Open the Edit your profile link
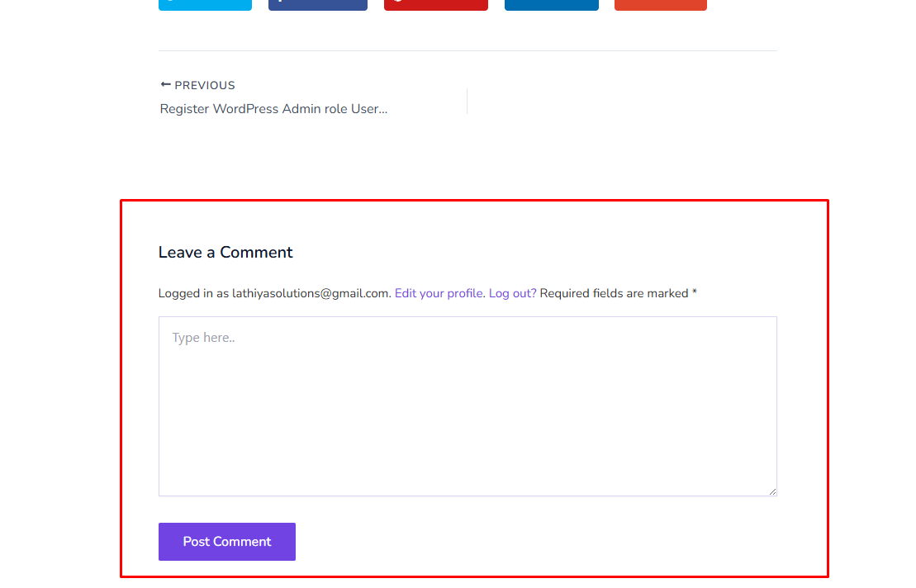 (439, 293)
